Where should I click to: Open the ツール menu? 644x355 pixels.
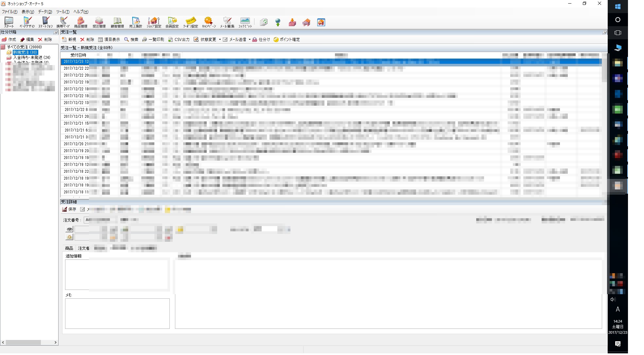(x=62, y=12)
